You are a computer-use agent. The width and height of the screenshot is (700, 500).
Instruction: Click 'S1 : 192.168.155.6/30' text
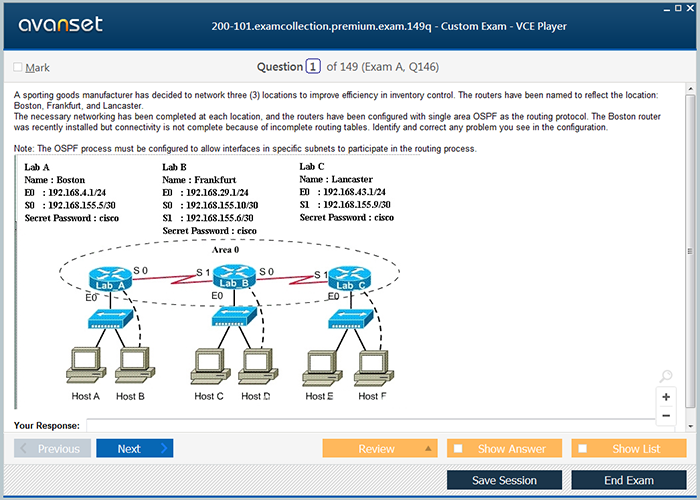[x=208, y=218]
